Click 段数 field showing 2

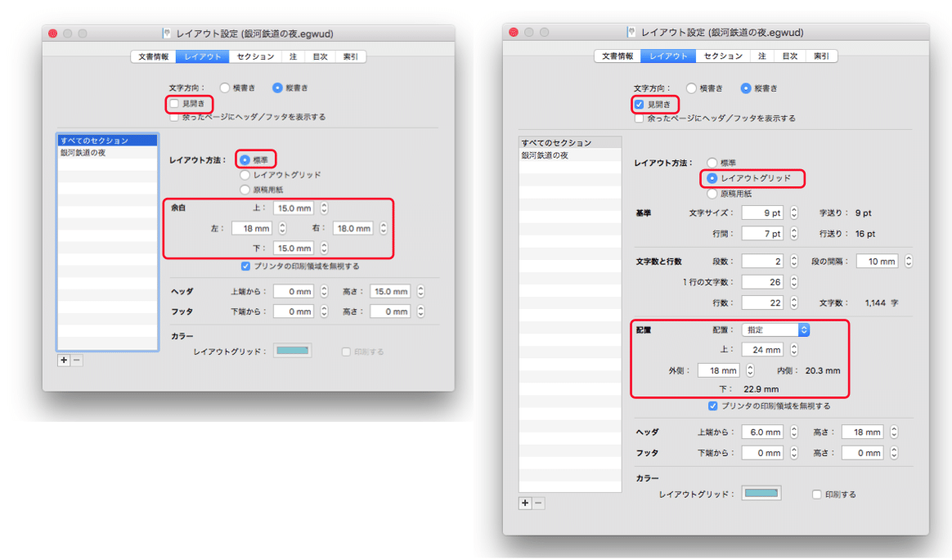(762, 262)
